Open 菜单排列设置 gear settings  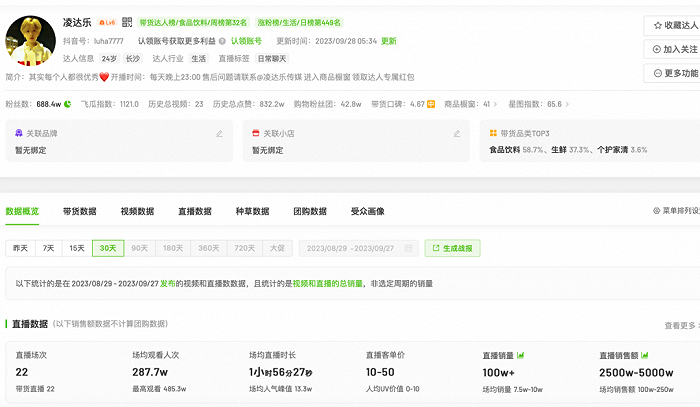pyautogui.click(x=656, y=211)
